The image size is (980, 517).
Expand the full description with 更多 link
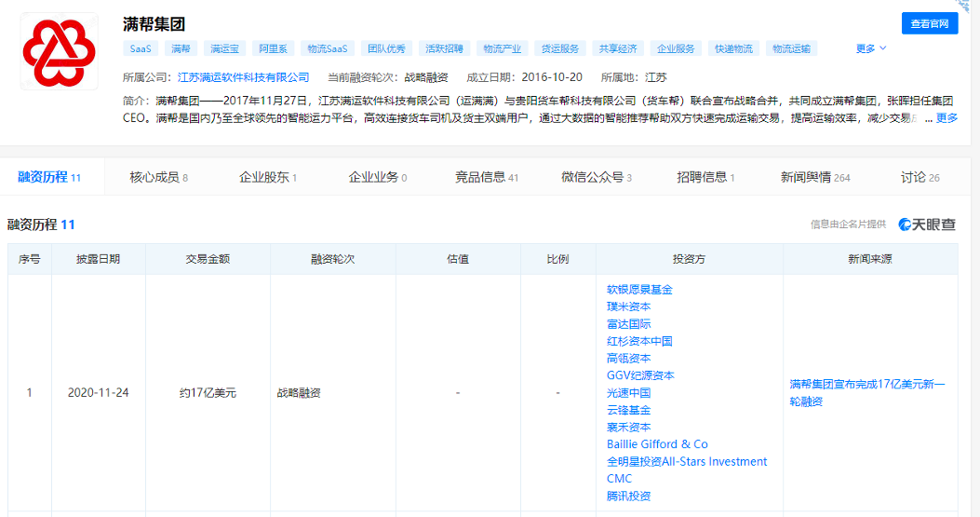(946, 117)
